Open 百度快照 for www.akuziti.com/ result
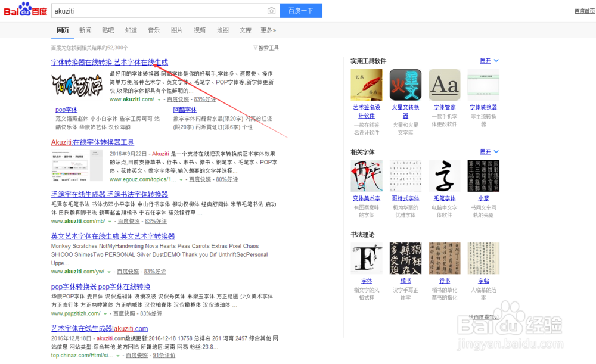The width and height of the screenshot is (596, 364). 178,99
